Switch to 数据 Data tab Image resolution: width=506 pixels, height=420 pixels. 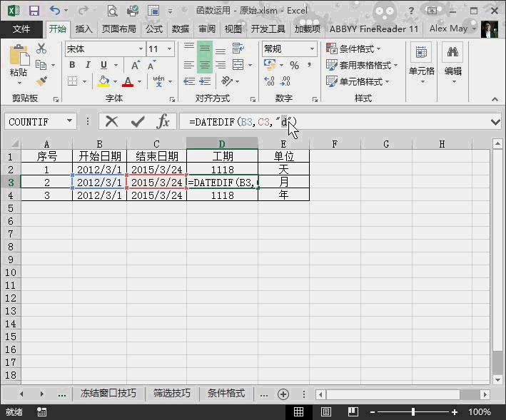point(180,29)
